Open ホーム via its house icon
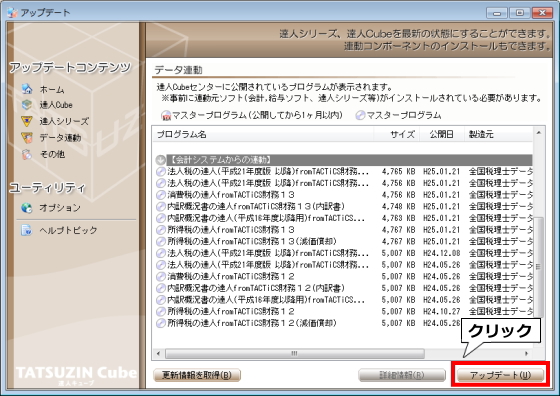This screenshot has height=396, width=560. pos(27,89)
